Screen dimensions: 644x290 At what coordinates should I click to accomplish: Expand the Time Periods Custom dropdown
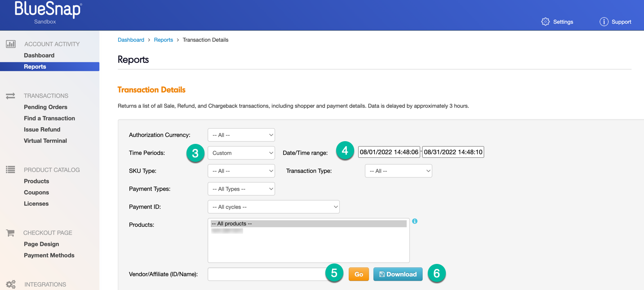(241, 153)
